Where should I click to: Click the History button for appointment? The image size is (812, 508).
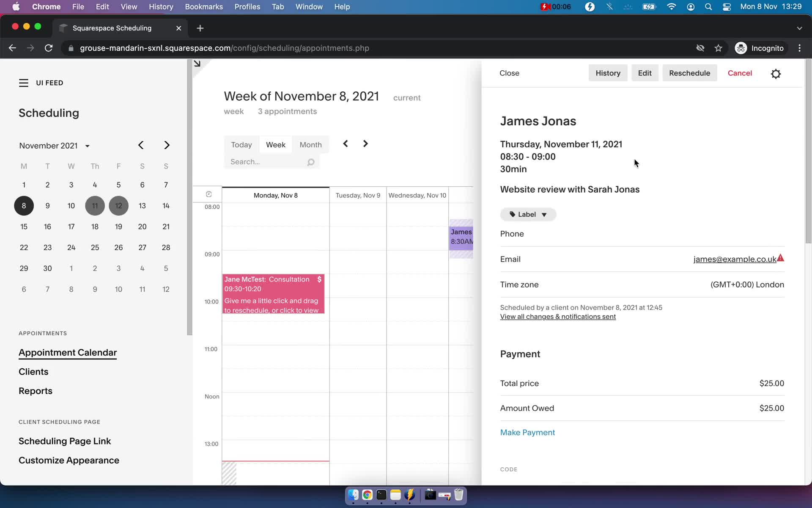coord(608,72)
